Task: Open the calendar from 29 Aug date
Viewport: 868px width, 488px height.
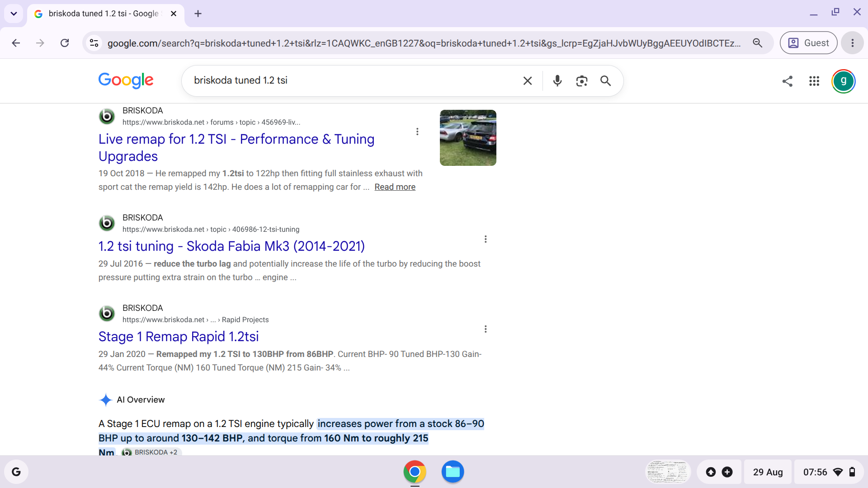Action: click(x=768, y=472)
